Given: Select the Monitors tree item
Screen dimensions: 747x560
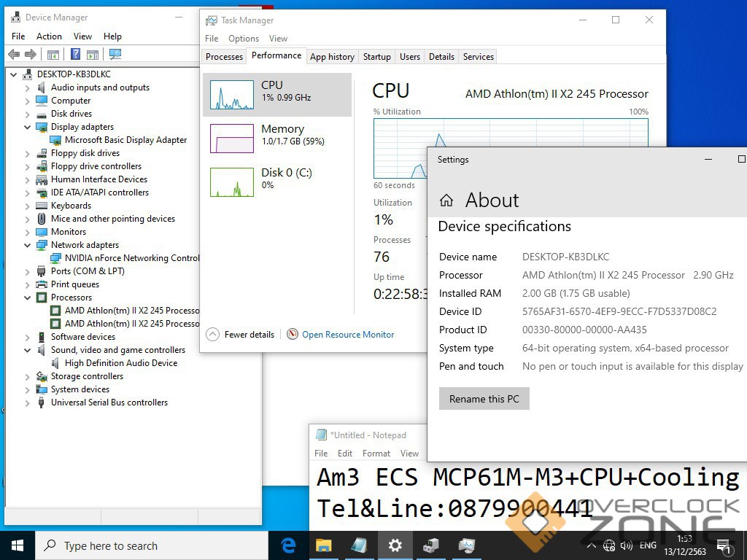Looking at the screenshot, I should pyautogui.click(x=69, y=232).
